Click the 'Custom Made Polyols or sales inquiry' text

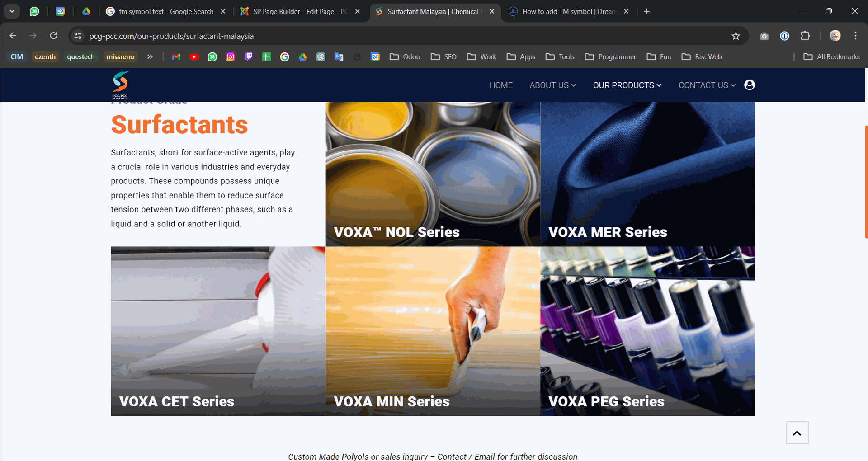coord(358,456)
